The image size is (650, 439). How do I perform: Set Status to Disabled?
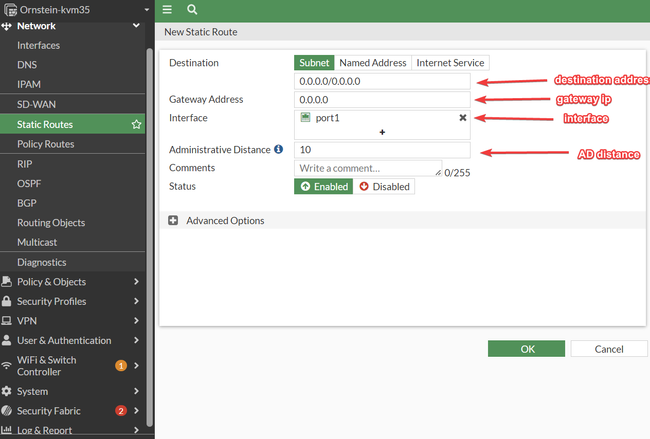coord(384,187)
